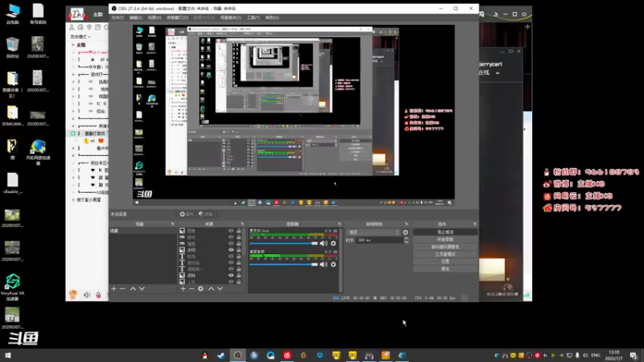The height and width of the screenshot is (362, 644).
Task: Click microphone icon at bottom of the channel window
Action: pyautogui.click(x=98, y=294)
